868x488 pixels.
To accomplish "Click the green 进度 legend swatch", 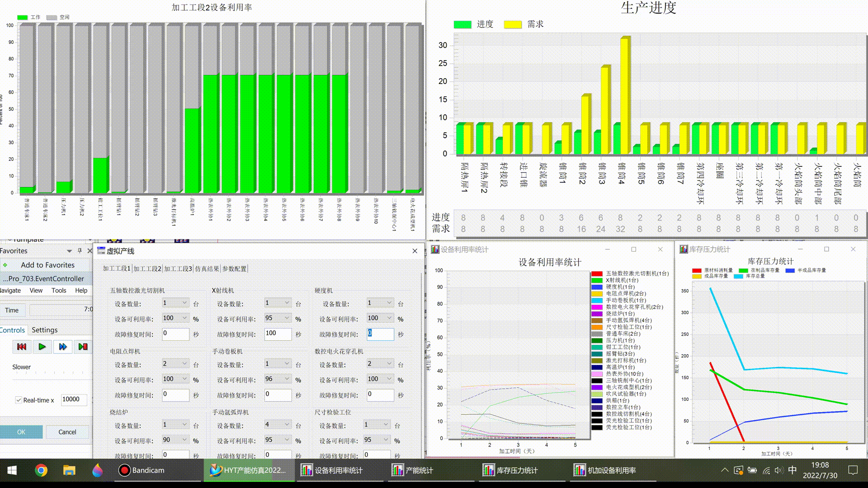I will coord(462,24).
